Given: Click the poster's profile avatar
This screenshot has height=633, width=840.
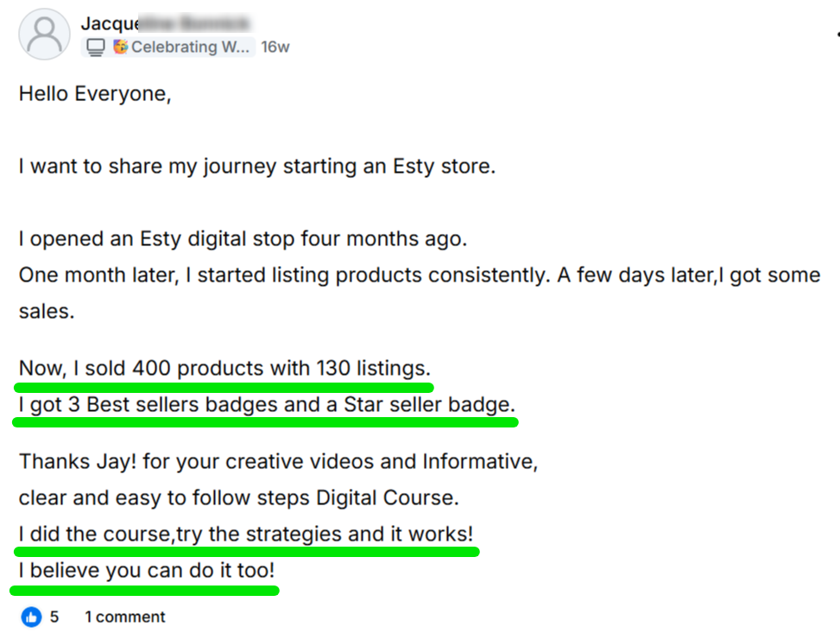Looking at the screenshot, I should point(44,35).
